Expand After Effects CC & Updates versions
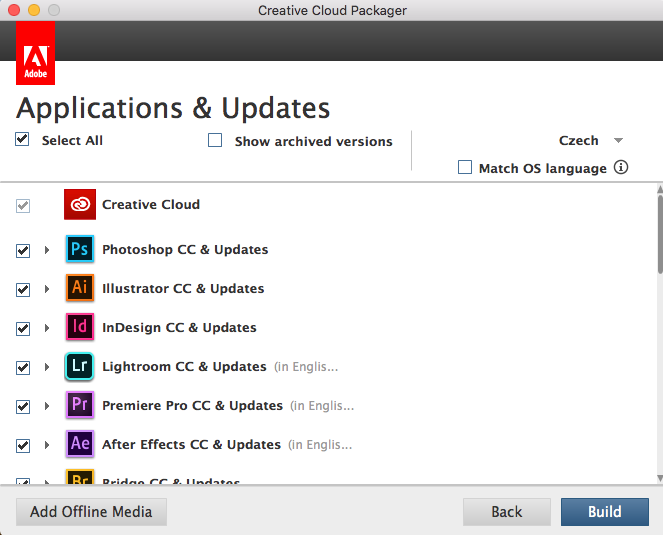The image size is (663, 535). 47,445
